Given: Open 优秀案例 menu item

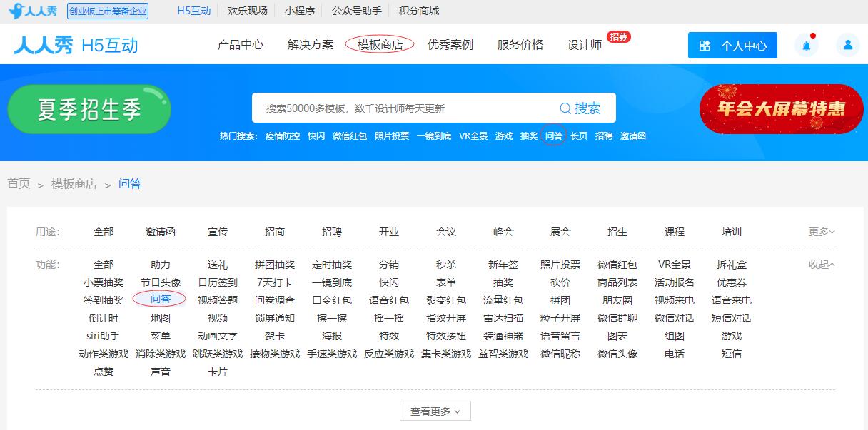Looking at the screenshot, I should click(450, 45).
